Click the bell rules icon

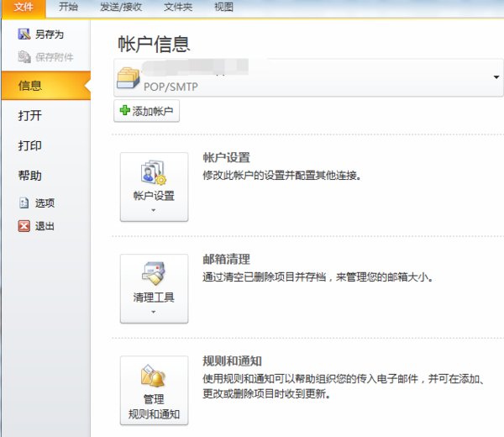click(x=154, y=376)
